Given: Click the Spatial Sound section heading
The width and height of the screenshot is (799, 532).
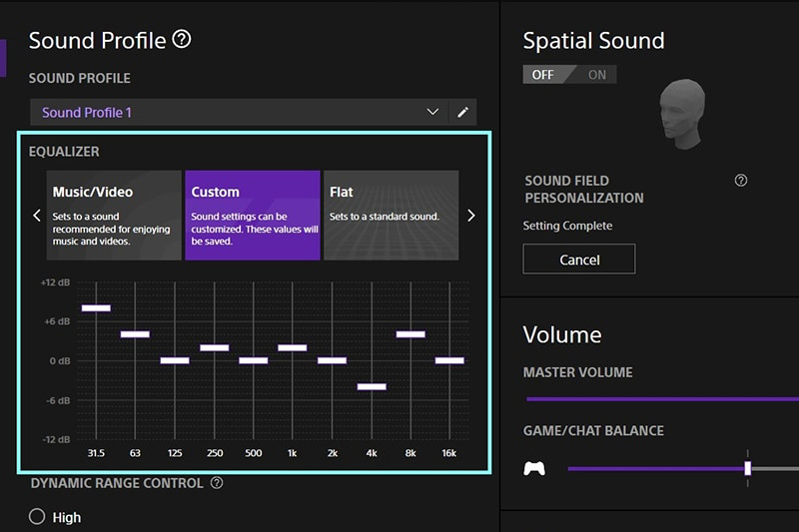Looking at the screenshot, I should point(594,41).
